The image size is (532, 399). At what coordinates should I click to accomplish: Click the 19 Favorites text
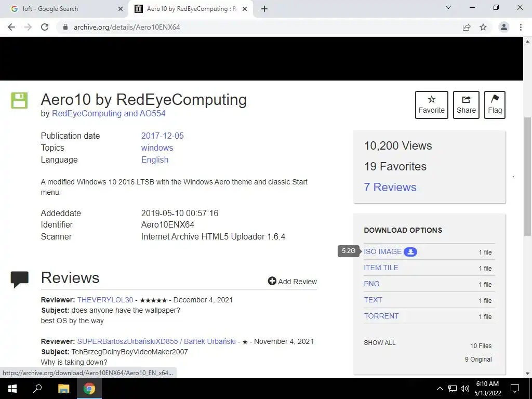click(x=395, y=166)
